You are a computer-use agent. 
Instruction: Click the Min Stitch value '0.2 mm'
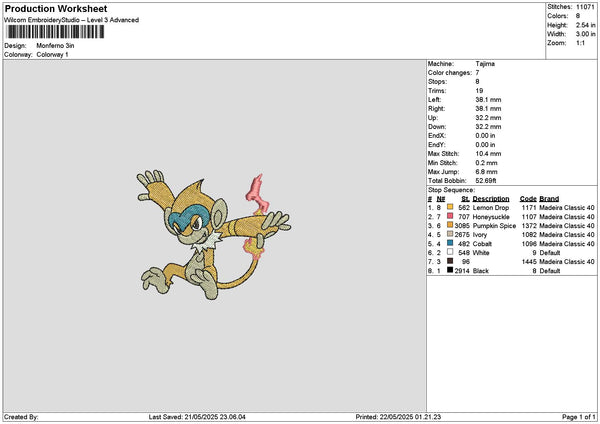point(487,163)
